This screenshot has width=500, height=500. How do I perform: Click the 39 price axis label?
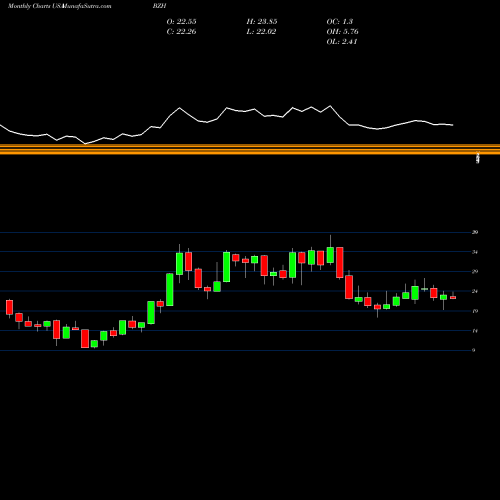475,232
